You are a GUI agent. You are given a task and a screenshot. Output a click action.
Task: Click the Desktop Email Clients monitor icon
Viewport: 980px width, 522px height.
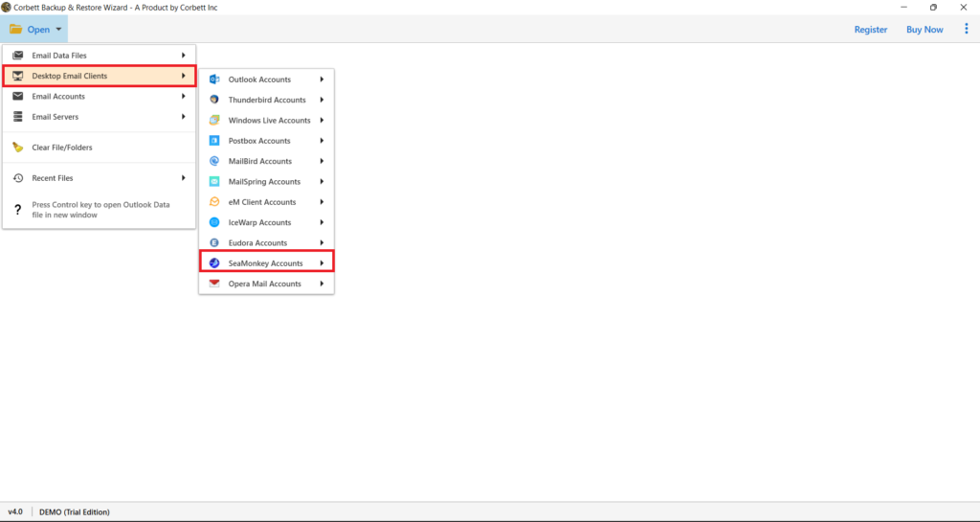click(18, 76)
